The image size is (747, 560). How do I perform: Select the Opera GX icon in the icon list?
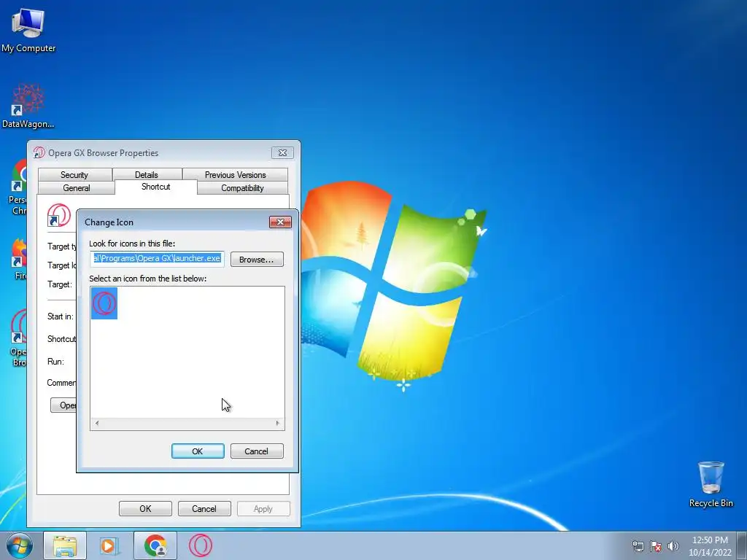pyautogui.click(x=104, y=303)
